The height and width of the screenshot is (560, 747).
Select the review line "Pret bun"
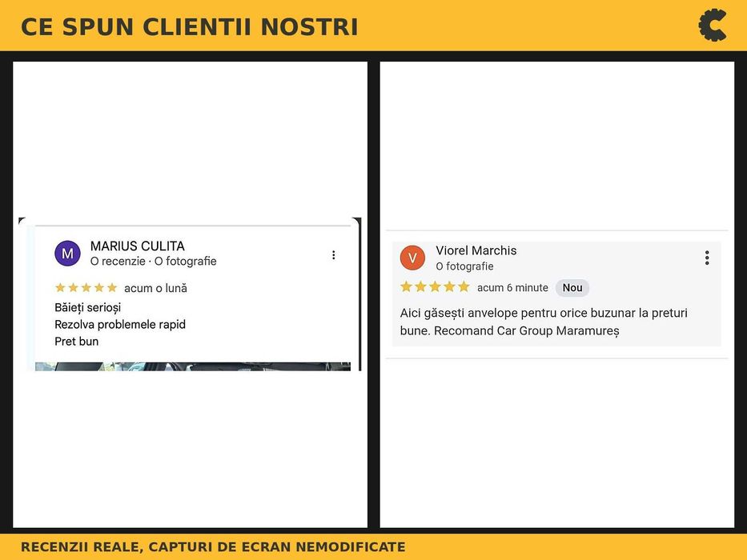[x=76, y=342]
